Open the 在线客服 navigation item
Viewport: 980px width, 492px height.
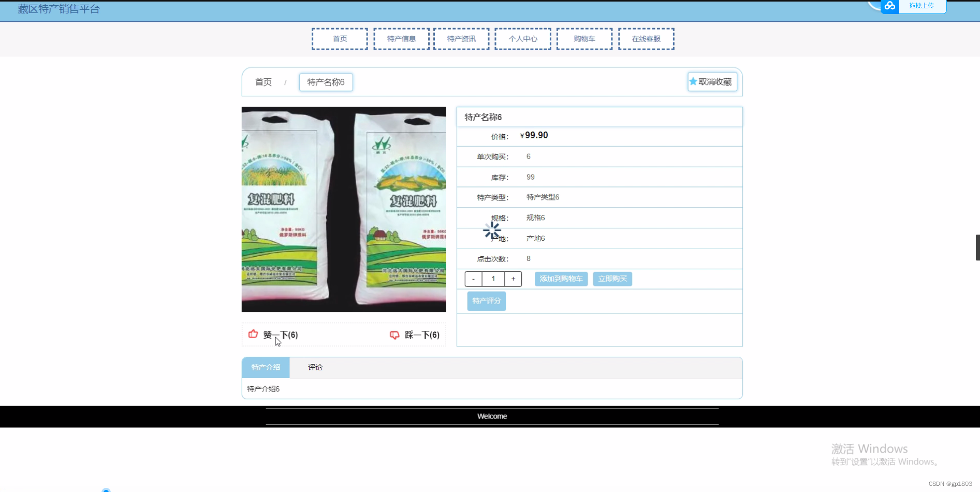[646, 38]
